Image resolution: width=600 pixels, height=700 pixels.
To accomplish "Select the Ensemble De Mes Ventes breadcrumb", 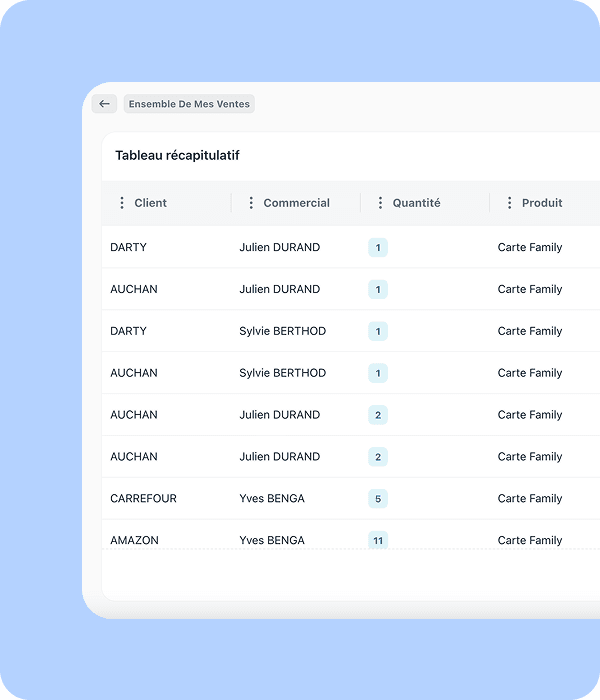I will (x=189, y=104).
